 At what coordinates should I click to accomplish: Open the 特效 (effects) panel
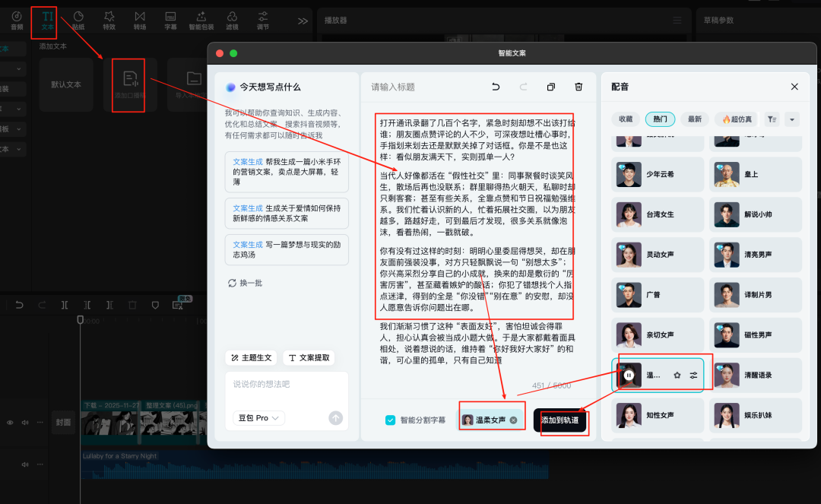coord(109,20)
